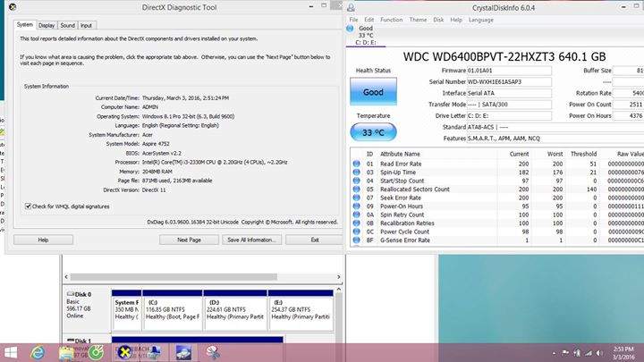Select the System tab in DxDiag
This screenshot has height=362, width=644.
point(25,25)
